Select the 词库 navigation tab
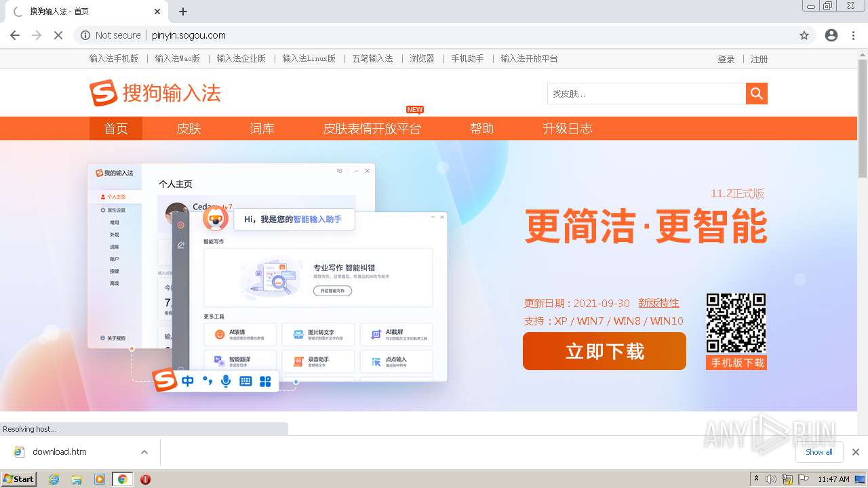Screen dimensions: 868x488 tap(262, 128)
